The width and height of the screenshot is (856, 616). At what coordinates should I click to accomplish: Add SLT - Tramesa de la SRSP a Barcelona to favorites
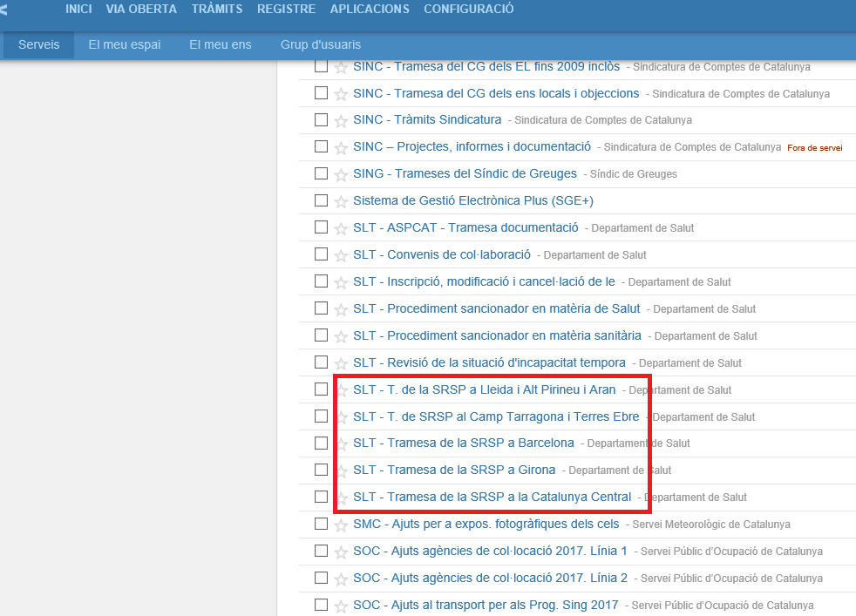click(x=341, y=443)
